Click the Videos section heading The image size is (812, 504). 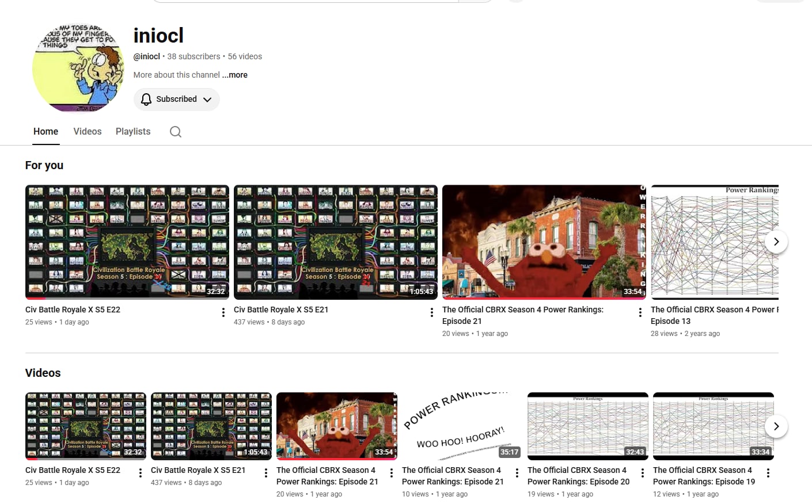tap(43, 373)
